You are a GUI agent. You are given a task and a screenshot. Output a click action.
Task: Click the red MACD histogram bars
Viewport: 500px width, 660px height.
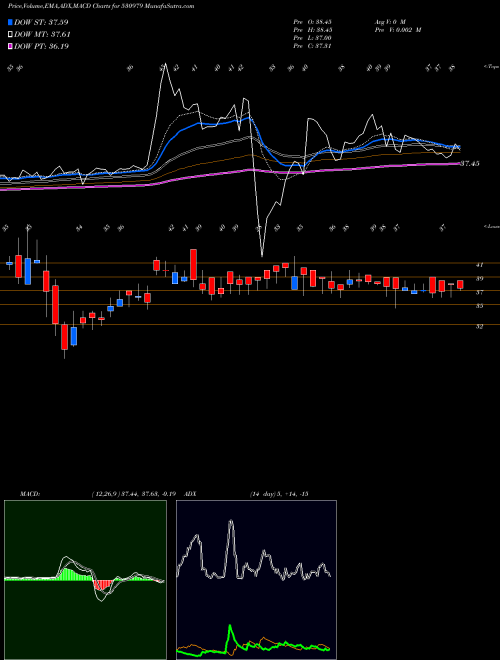102,585
